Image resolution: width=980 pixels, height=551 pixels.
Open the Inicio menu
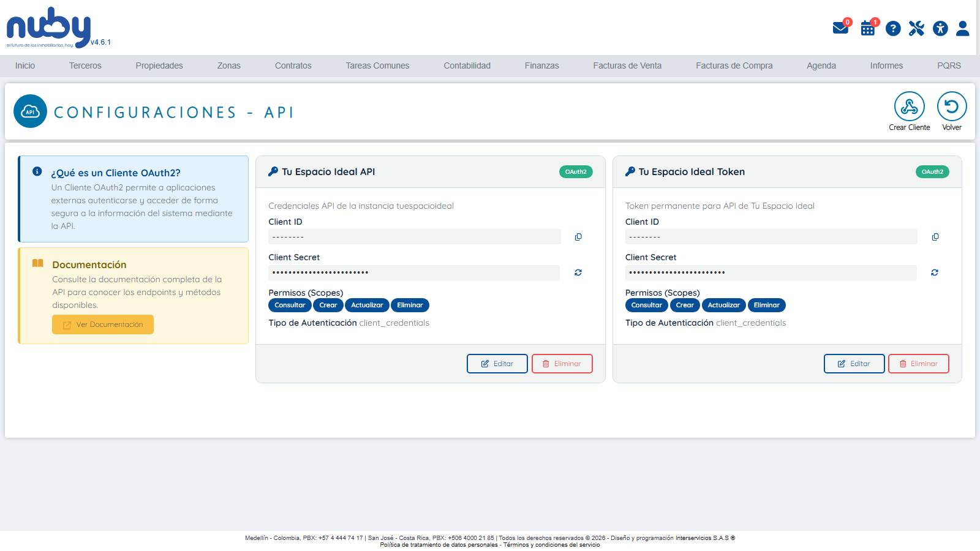[x=25, y=66]
